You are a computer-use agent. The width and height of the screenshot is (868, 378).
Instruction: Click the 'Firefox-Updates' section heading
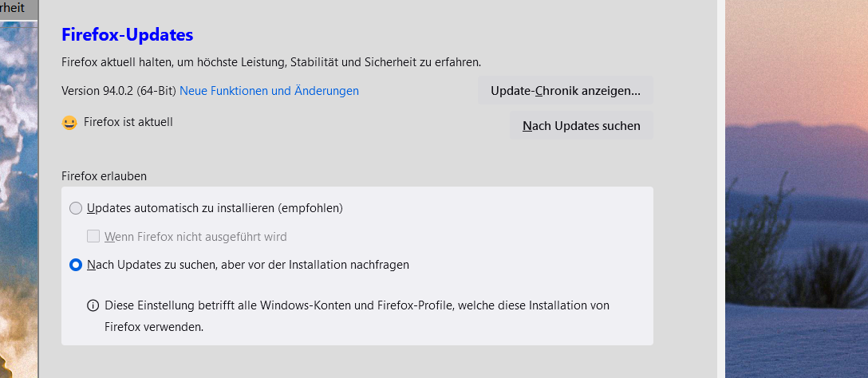tap(128, 34)
